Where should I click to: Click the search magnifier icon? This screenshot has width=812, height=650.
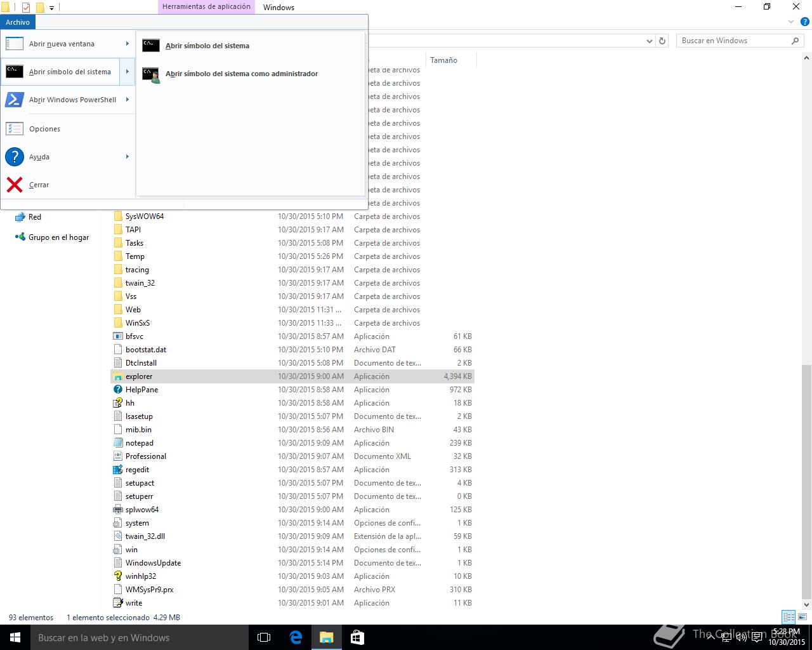coord(795,41)
